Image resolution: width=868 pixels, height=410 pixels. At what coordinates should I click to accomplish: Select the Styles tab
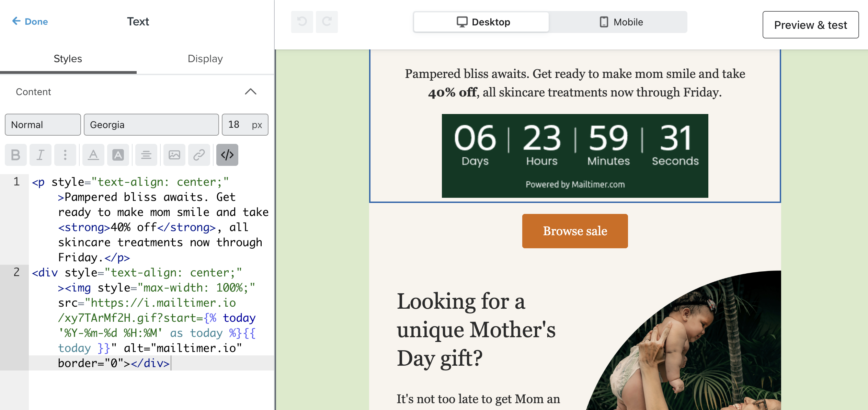pos(68,59)
